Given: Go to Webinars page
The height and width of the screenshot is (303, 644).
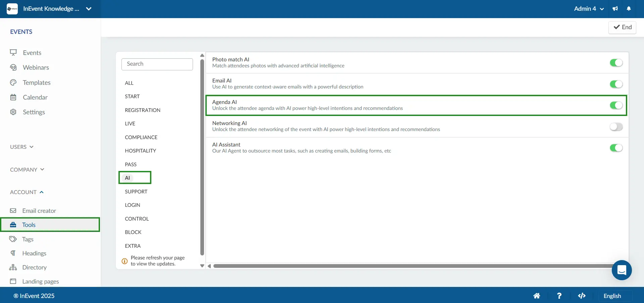Looking at the screenshot, I should (36, 67).
